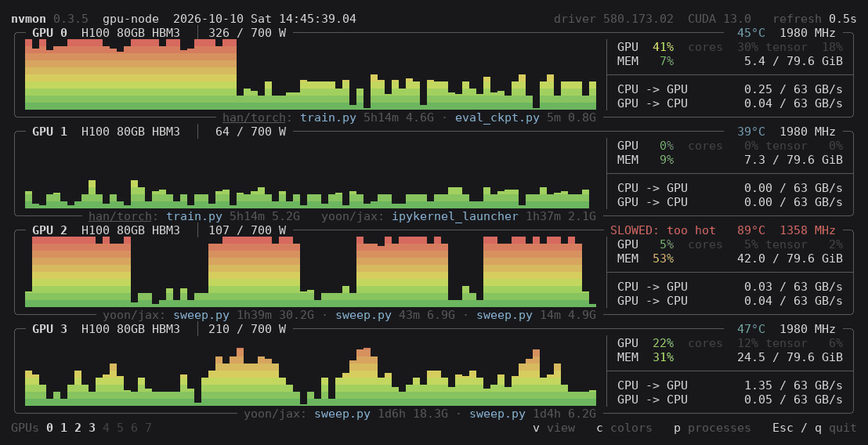868x445 pixels.
Task: Toggle GPU 2 in the GPUs selector
Action: [x=78, y=427]
